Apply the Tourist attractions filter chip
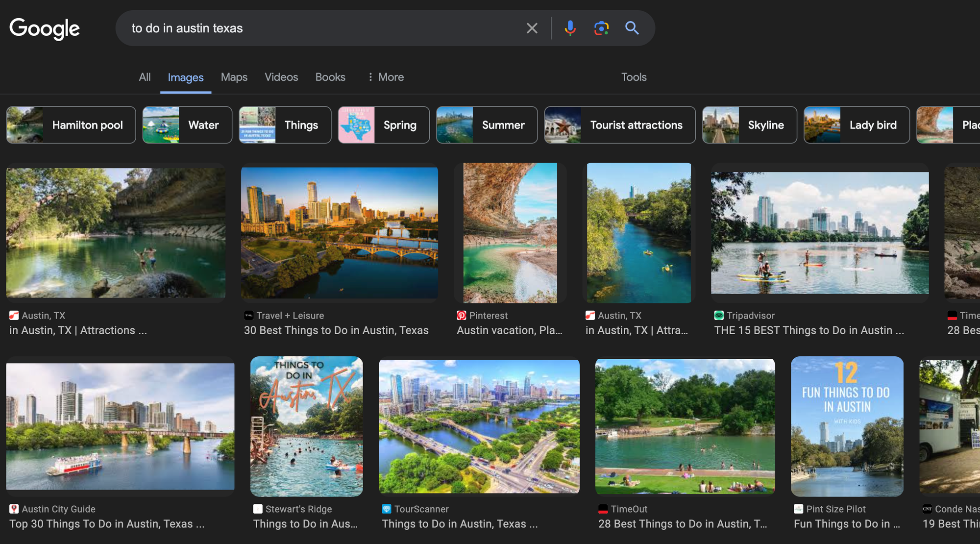Screen dimensions: 980x544 click(619, 125)
